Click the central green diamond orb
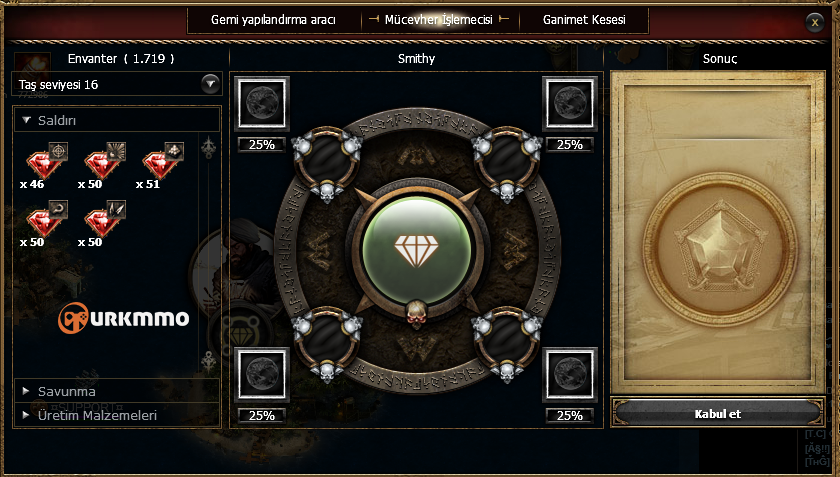Viewport: 840px width, 477px height. 416,251
